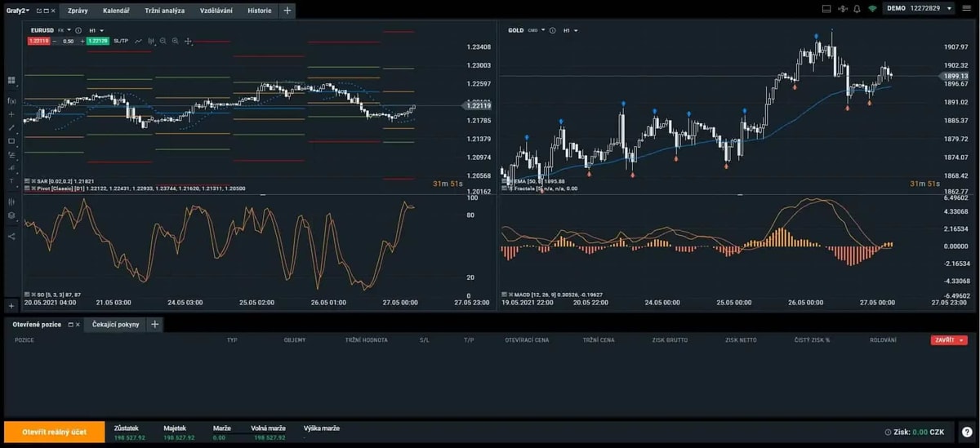Select the rectangle shape drawing tool
Image resolution: width=980 pixels, height=448 pixels.
(x=11, y=140)
